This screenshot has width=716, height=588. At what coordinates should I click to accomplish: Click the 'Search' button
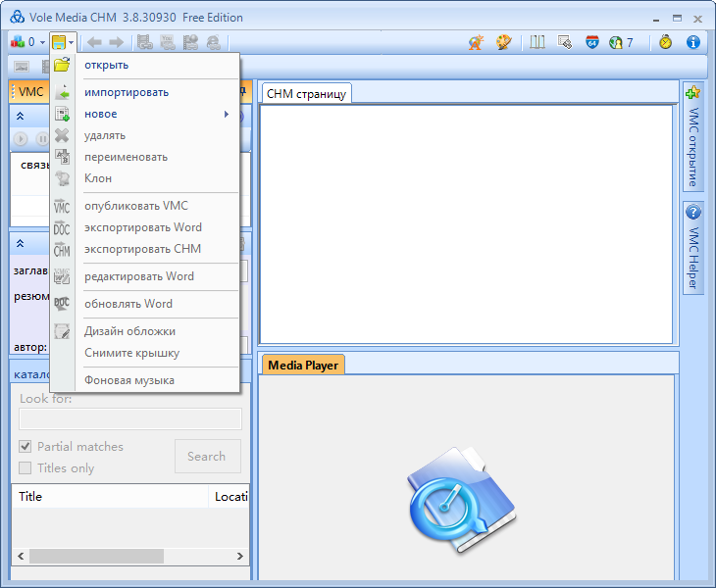208,456
